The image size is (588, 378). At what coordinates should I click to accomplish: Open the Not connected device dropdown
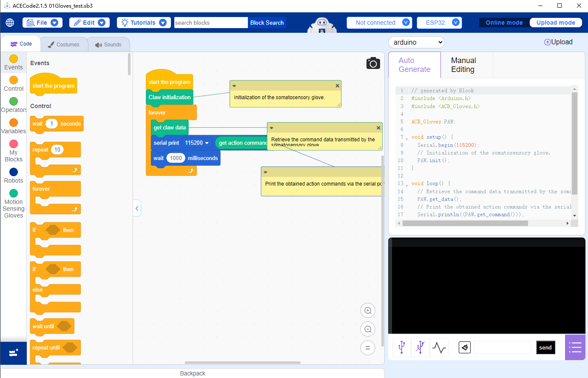[378, 22]
